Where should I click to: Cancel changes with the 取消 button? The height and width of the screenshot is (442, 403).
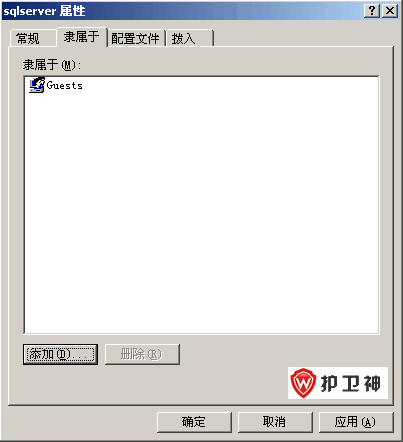click(x=275, y=422)
